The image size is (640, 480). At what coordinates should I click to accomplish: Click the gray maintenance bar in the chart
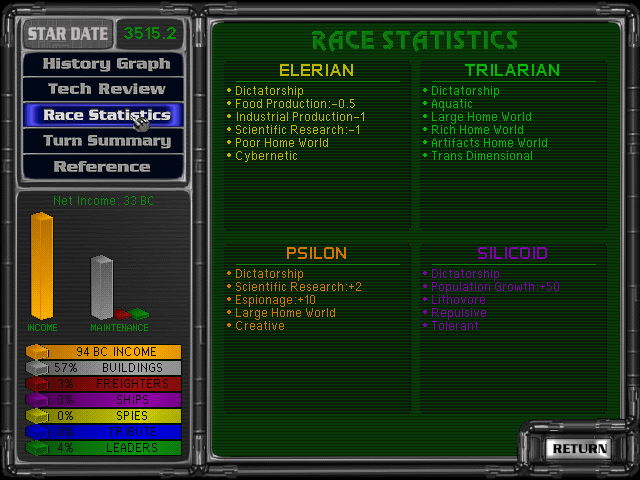[x=102, y=287]
